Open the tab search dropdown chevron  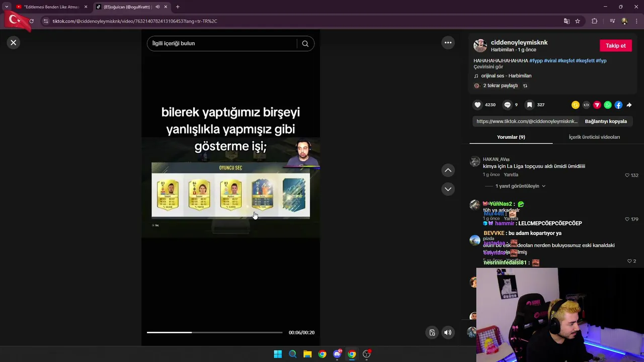click(6, 7)
